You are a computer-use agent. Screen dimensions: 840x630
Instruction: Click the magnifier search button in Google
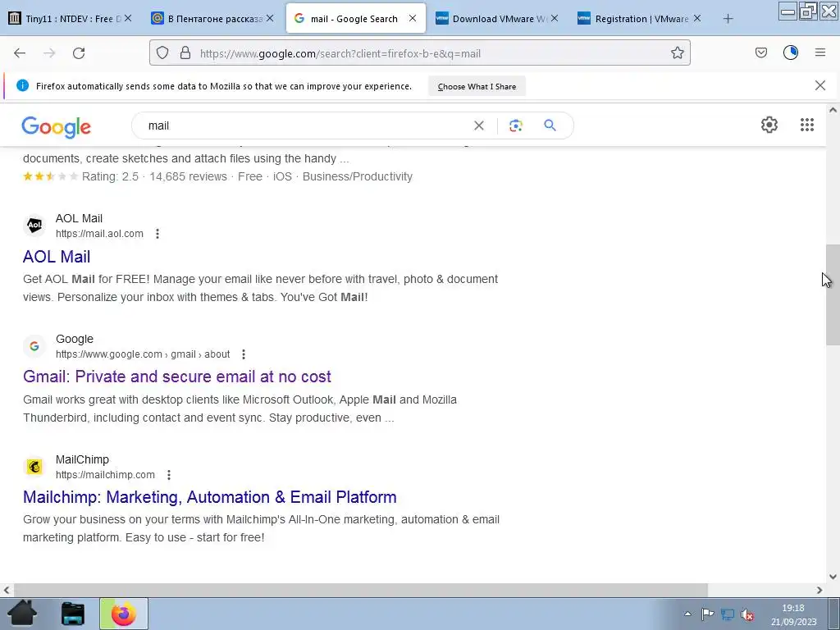(x=550, y=126)
